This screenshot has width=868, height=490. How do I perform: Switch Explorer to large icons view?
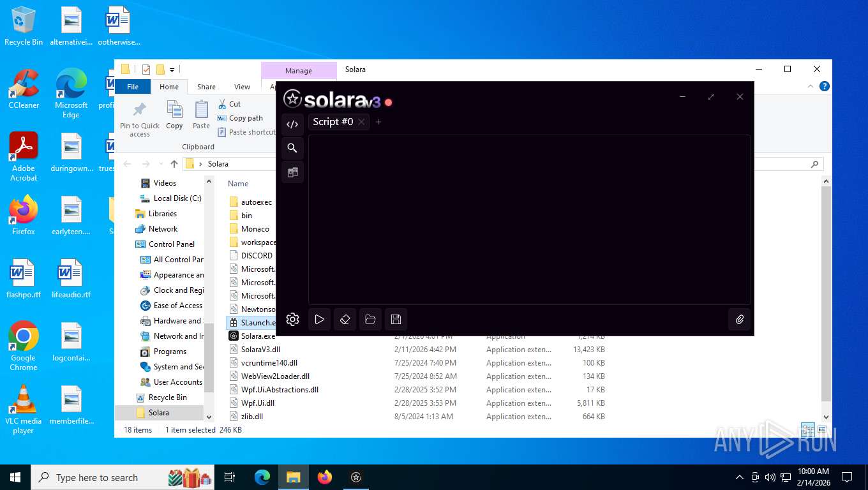821,430
